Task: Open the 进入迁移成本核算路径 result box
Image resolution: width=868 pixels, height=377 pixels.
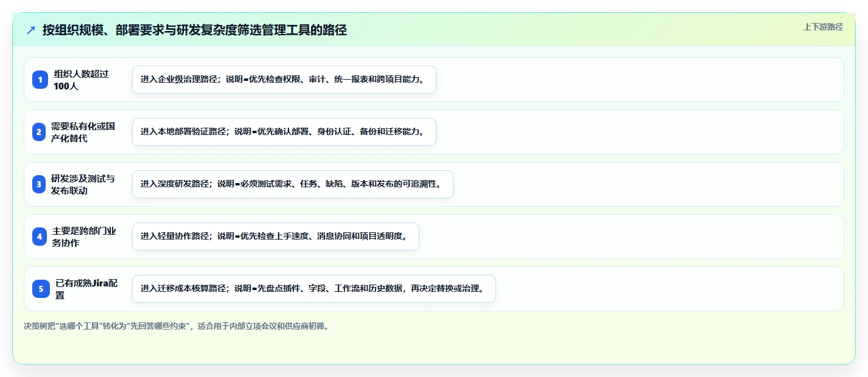Action: (314, 289)
